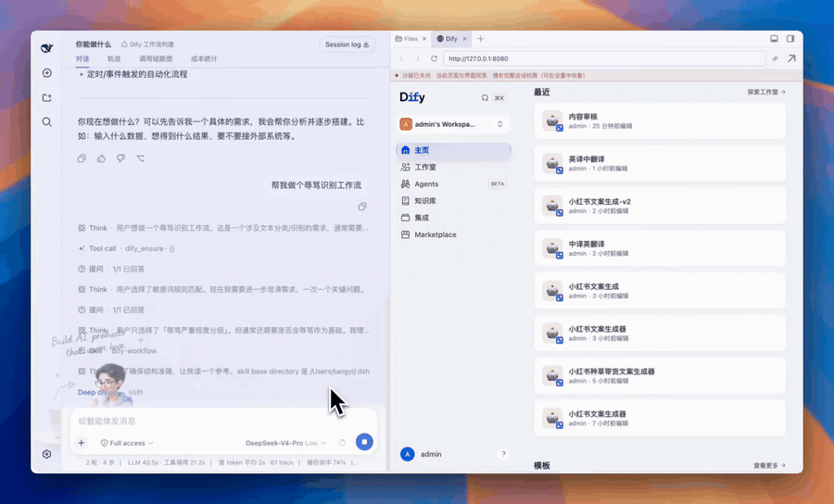
Task: Expand Think step mentioning skill base directory
Action: [222, 372]
